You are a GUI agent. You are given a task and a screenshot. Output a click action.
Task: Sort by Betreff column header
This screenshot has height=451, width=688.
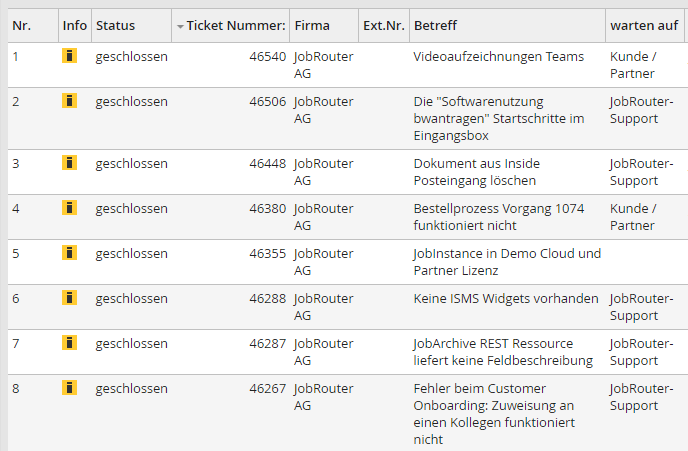click(435, 25)
